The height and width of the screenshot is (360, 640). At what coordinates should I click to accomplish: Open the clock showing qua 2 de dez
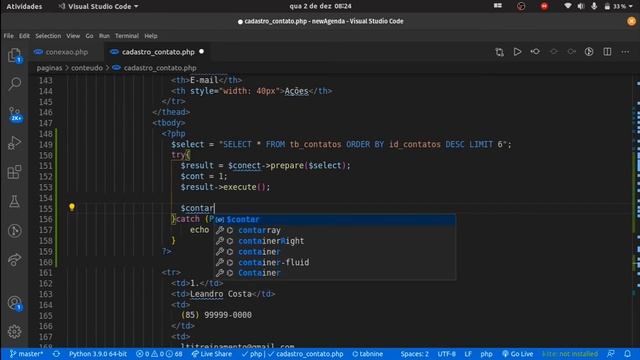click(320, 6)
